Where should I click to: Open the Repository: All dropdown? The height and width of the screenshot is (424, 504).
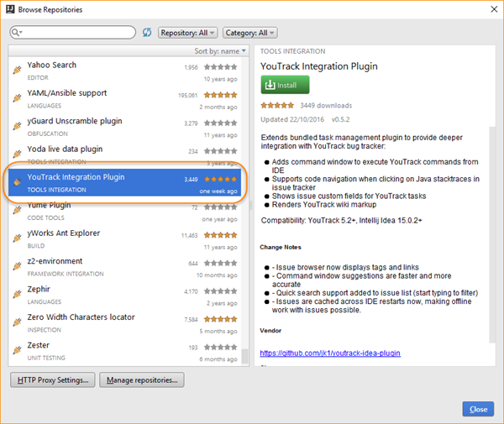187,33
